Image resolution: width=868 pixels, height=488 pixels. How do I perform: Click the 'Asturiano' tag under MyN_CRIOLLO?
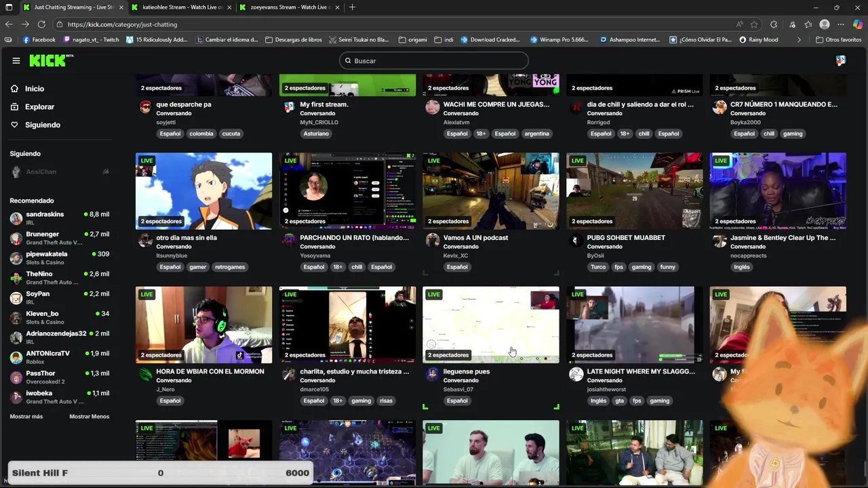pos(316,134)
